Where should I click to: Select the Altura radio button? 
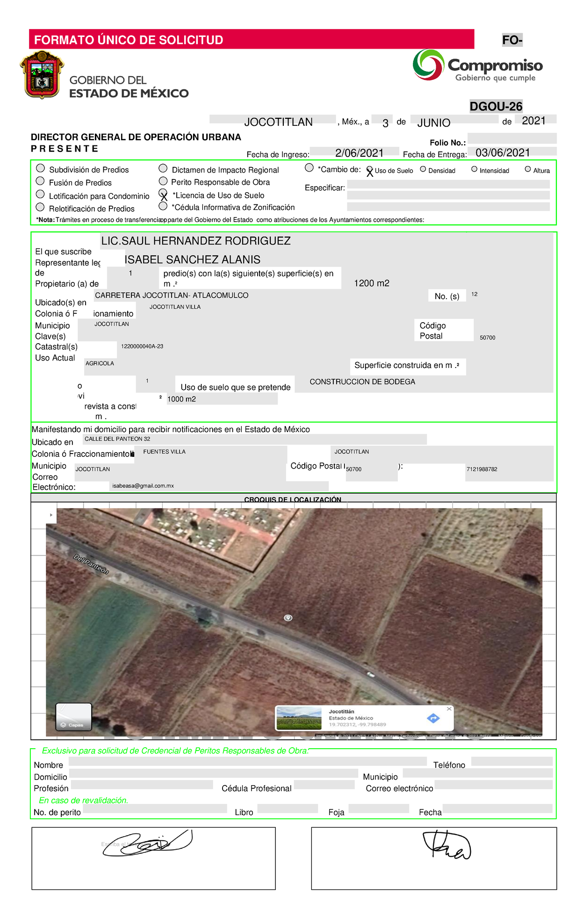[x=528, y=169]
